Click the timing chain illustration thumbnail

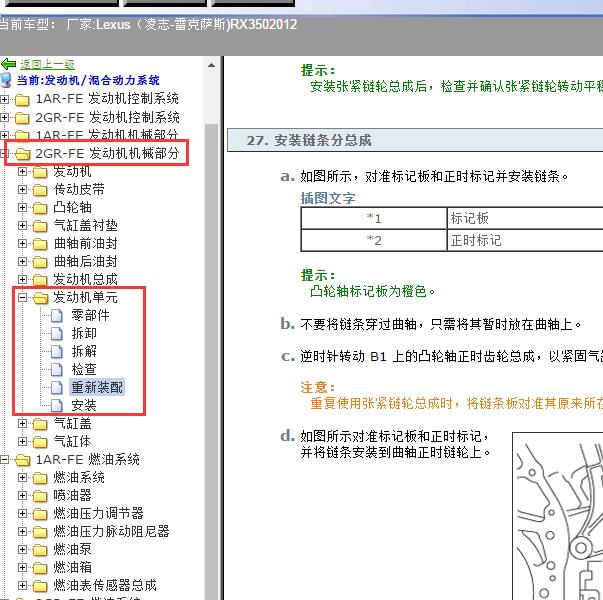(x=558, y=516)
